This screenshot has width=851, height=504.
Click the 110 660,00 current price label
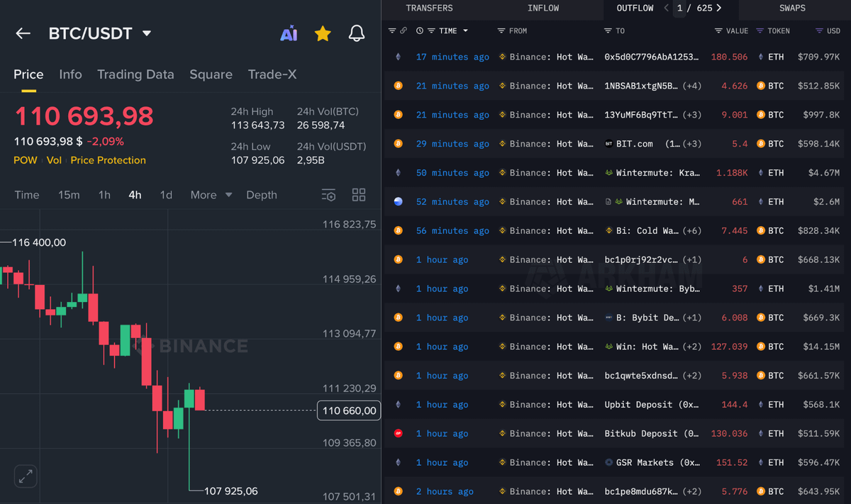click(x=349, y=410)
